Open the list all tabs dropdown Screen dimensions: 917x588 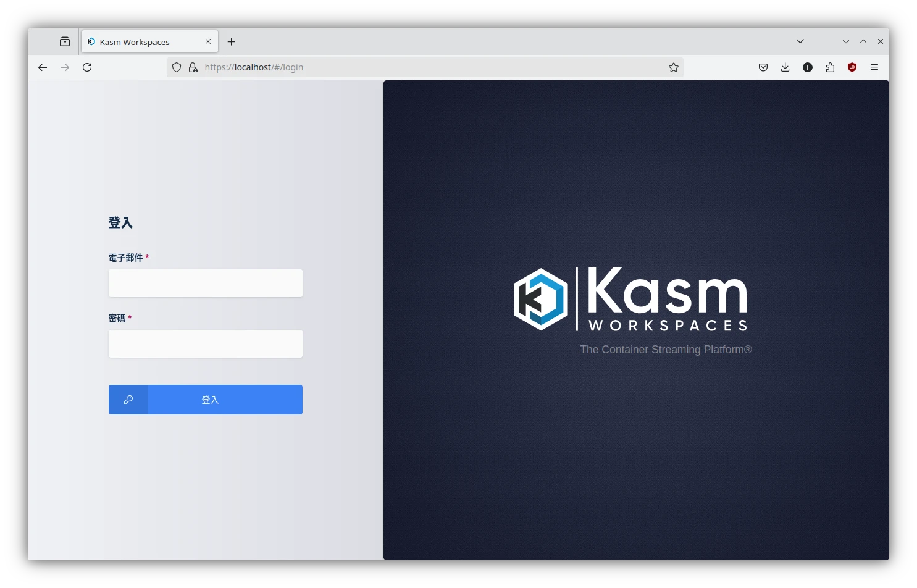800,41
